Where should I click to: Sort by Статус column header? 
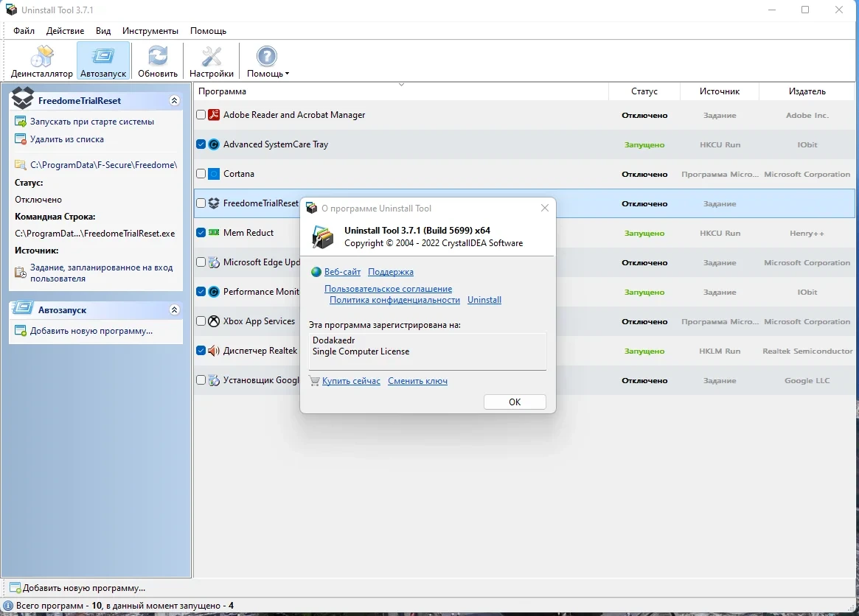644,91
